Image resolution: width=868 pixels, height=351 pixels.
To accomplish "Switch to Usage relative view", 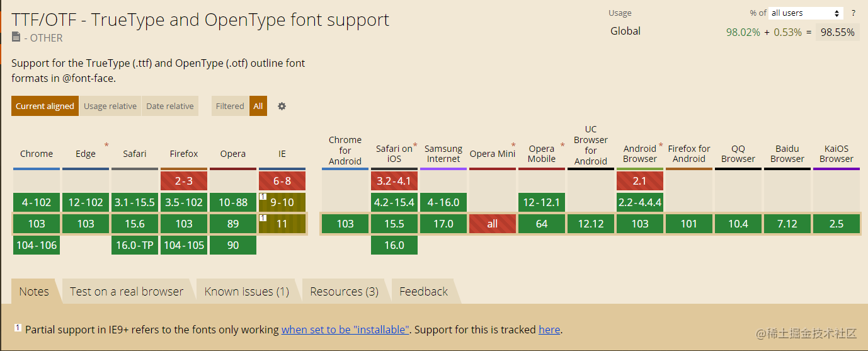I will point(110,106).
